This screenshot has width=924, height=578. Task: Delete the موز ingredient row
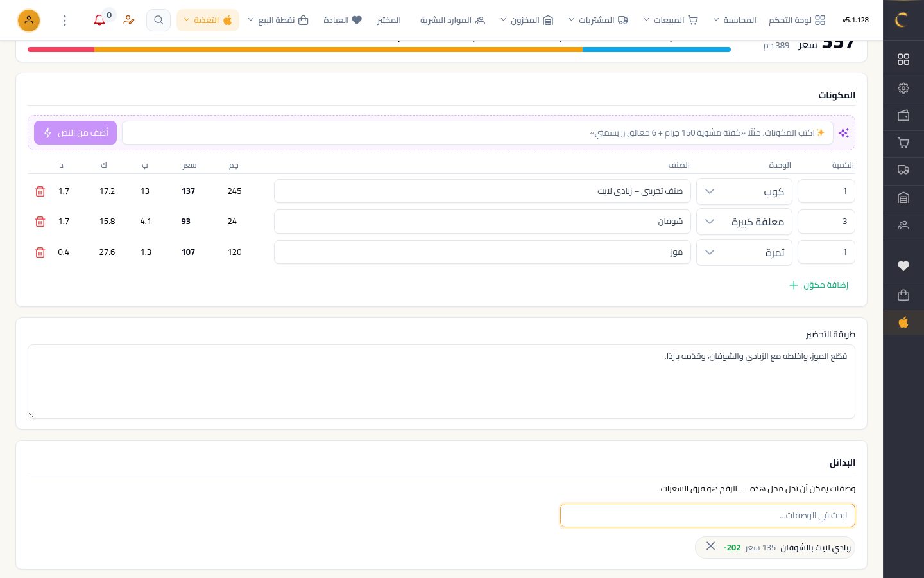click(x=40, y=252)
